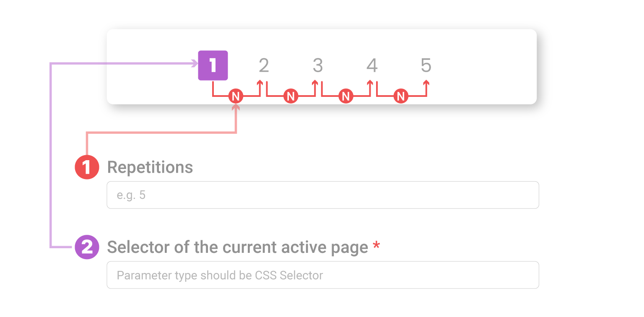Screen dimensions: 644x317
Task: Focus the Repetitions input field
Action: 323,195
